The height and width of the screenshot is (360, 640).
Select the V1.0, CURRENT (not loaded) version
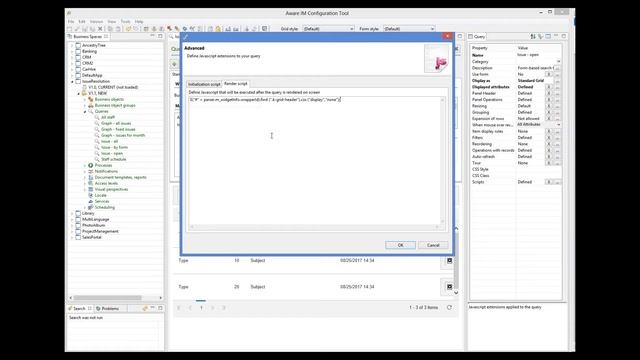113,87
